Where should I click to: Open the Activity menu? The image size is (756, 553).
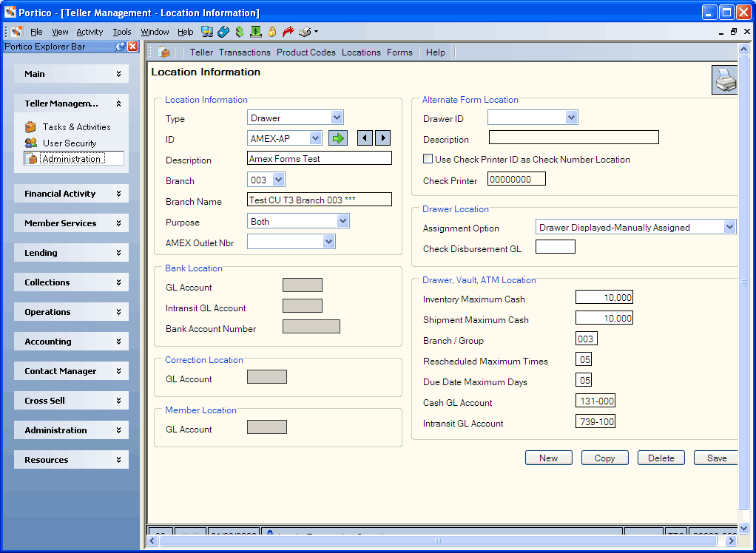90,32
